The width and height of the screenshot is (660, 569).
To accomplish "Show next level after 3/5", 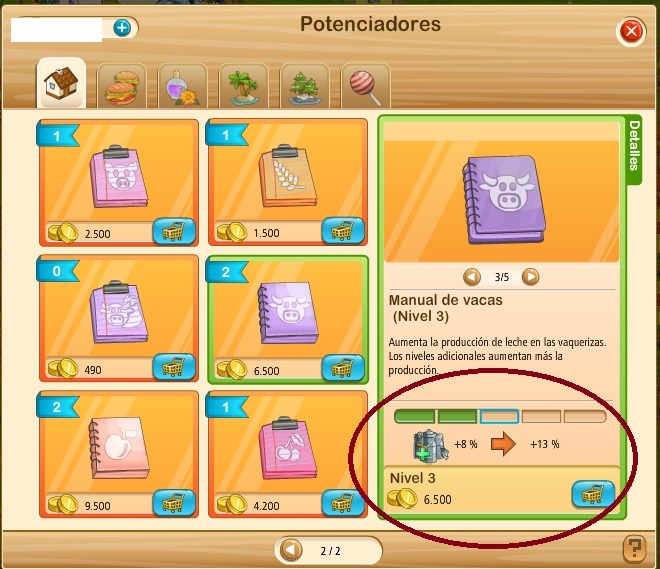I will [530, 277].
